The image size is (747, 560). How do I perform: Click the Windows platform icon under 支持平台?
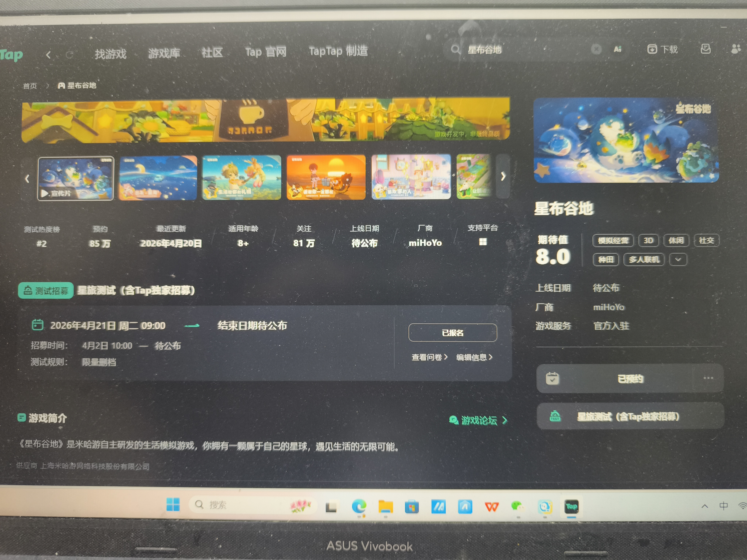[483, 242]
